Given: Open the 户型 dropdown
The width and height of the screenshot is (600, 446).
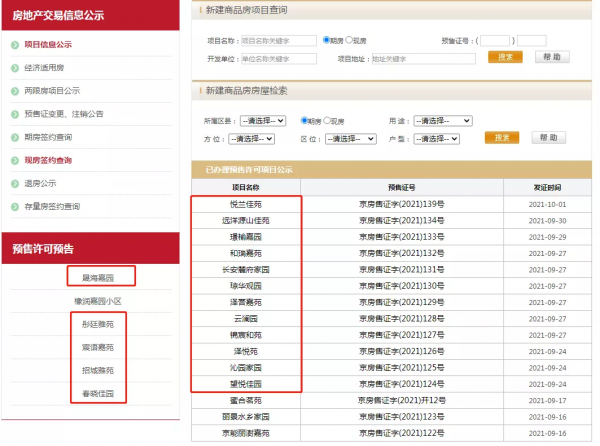Looking at the screenshot, I should point(437,139).
